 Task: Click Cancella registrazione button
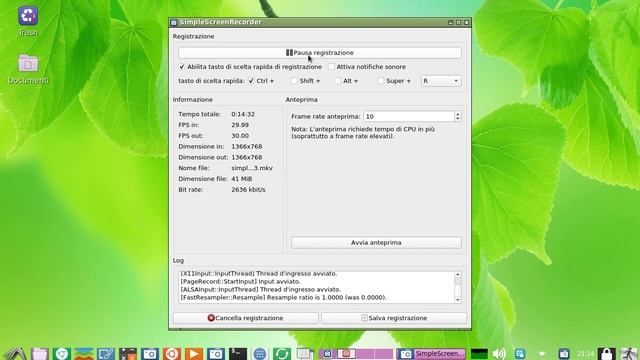pyautogui.click(x=245, y=318)
